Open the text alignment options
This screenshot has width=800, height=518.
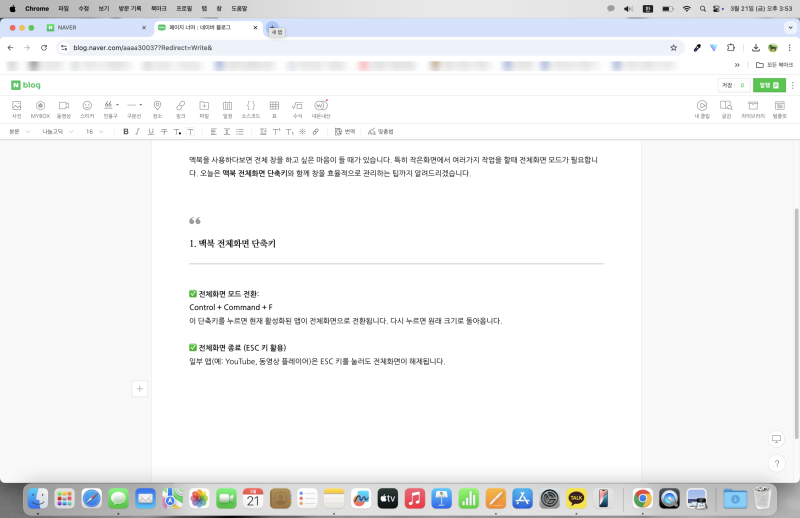click(x=214, y=132)
